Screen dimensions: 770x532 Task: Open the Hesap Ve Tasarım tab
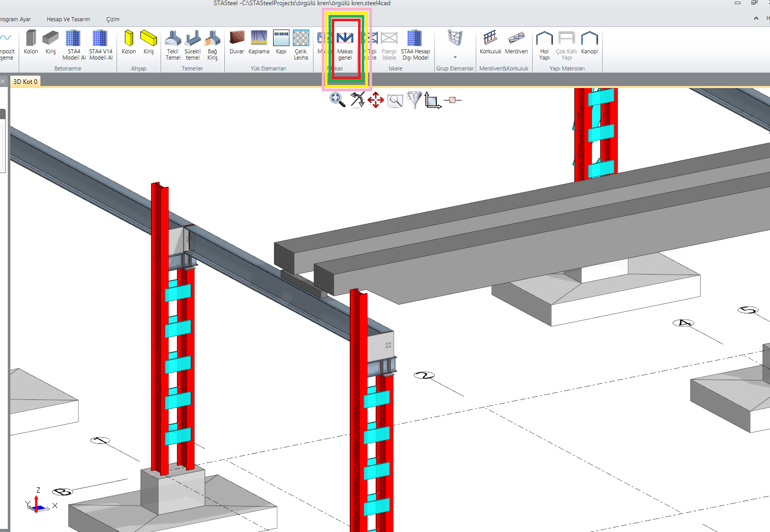click(x=68, y=19)
